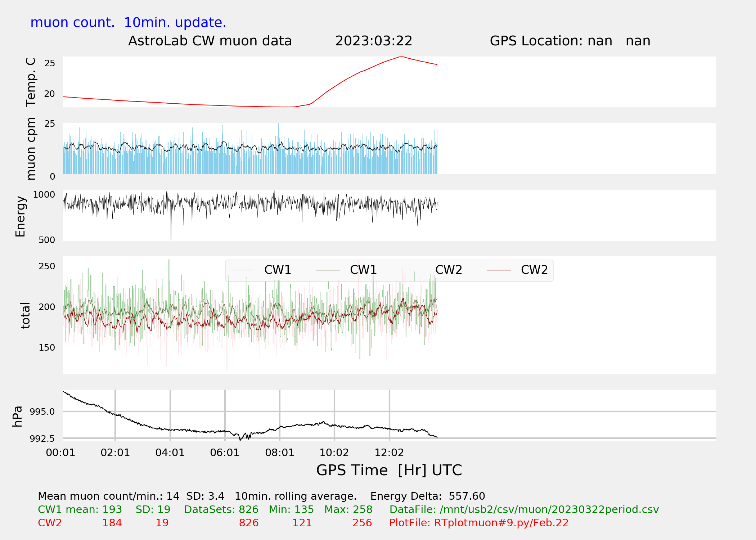Click the 08:01 time axis tick label
The width and height of the screenshot is (756, 540).
280,453
